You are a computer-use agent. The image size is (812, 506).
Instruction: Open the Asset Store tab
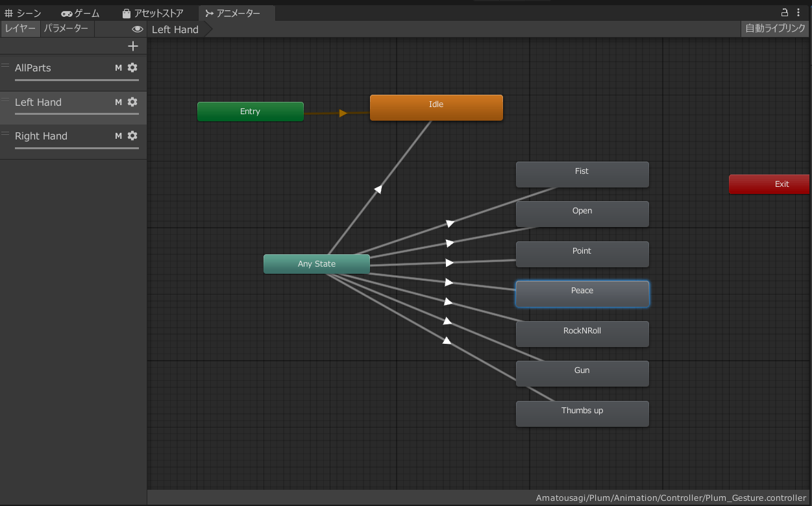[x=153, y=13]
